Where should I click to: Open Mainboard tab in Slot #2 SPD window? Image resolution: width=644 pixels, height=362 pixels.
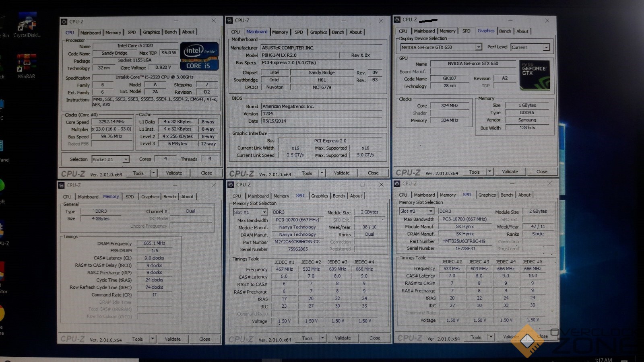point(424,195)
